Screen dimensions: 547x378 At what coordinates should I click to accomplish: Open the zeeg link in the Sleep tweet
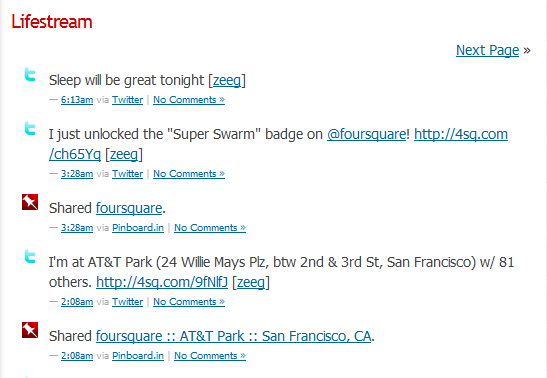point(227,80)
